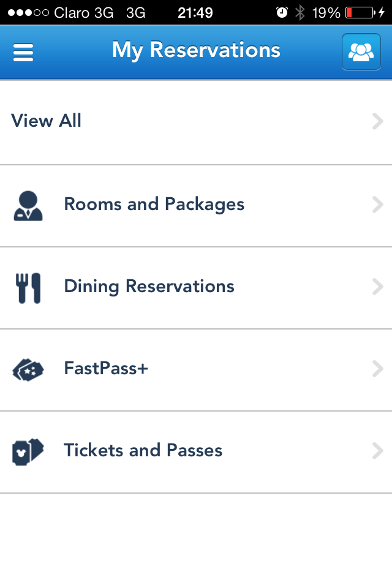Tap the concierge icon for Rooms and Packages

click(x=28, y=206)
